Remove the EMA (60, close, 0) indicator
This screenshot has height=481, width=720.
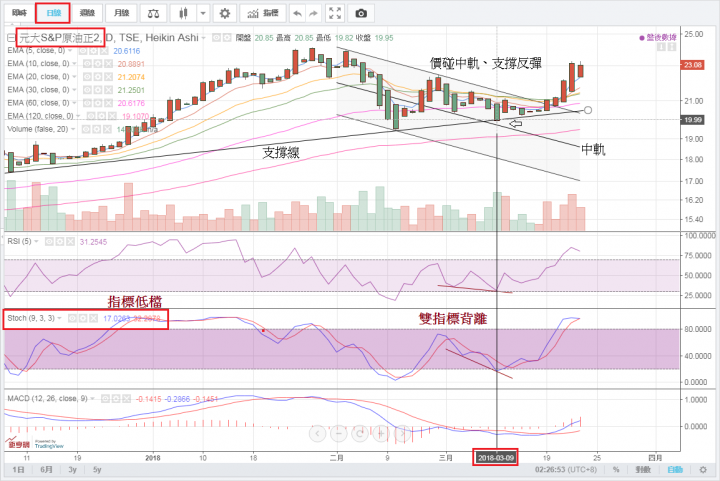[108, 103]
